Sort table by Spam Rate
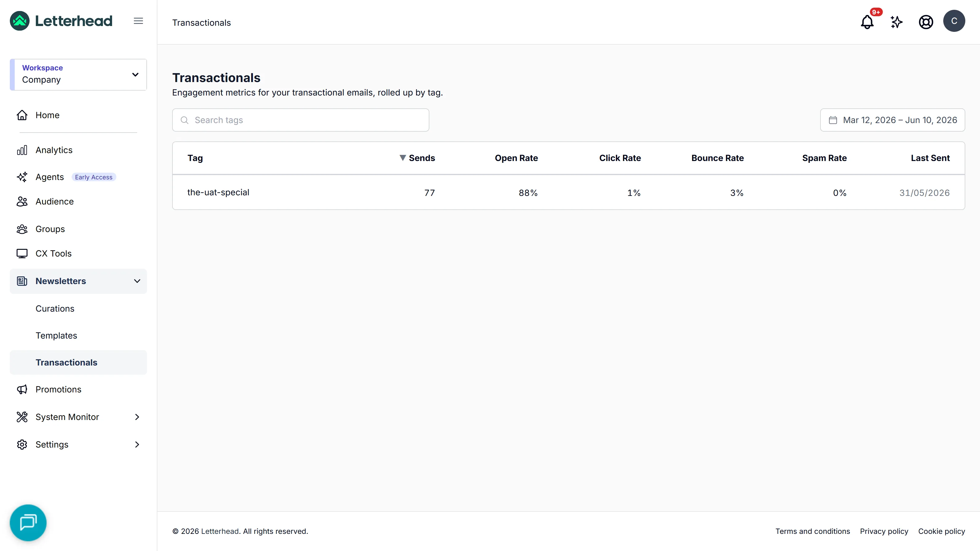980x551 pixels. [x=824, y=158]
